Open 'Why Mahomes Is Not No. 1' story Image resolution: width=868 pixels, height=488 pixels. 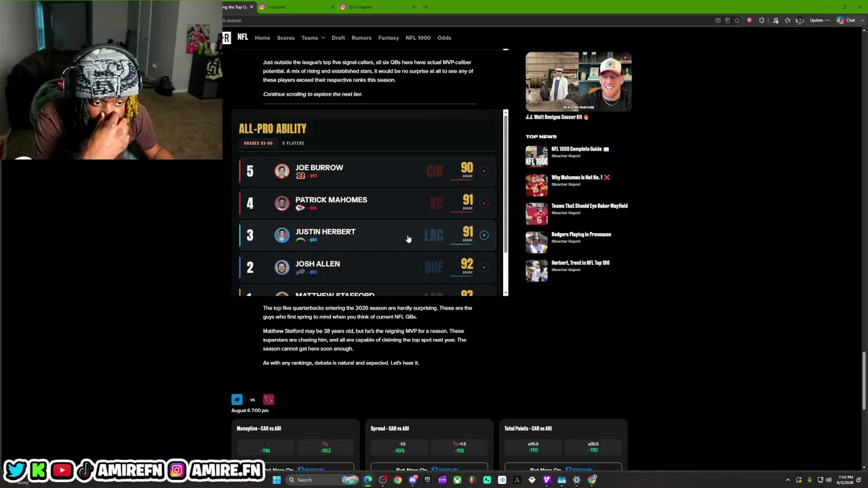pyautogui.click(x=580, y=178)
